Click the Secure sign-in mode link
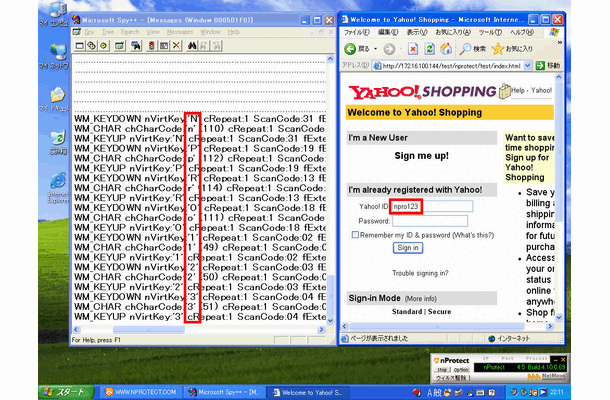 click(440, 312)
